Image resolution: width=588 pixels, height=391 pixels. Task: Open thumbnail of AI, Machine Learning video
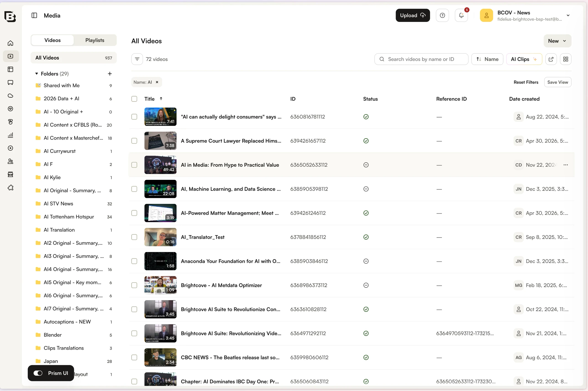click(x=160, y=189)
